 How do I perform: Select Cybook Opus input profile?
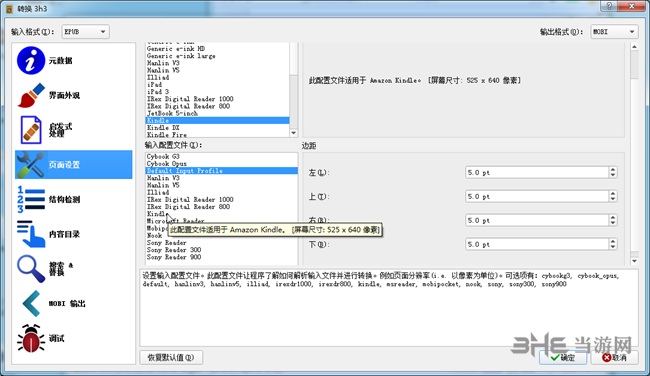[221, 163]
